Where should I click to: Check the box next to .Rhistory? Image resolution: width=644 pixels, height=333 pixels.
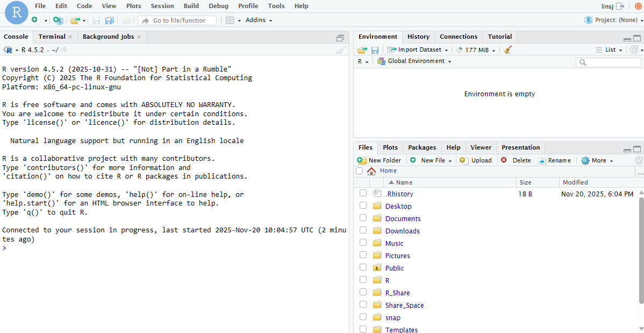363,193
